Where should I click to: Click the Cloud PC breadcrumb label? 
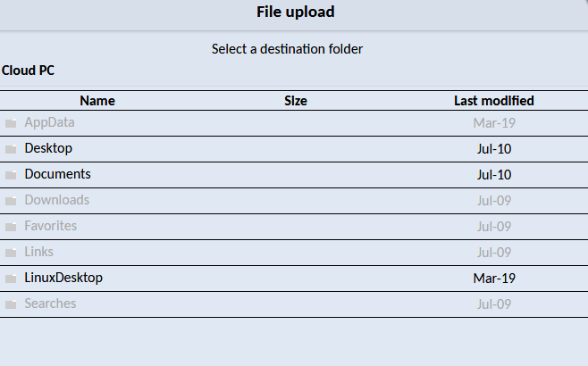[x=29, y=70]
